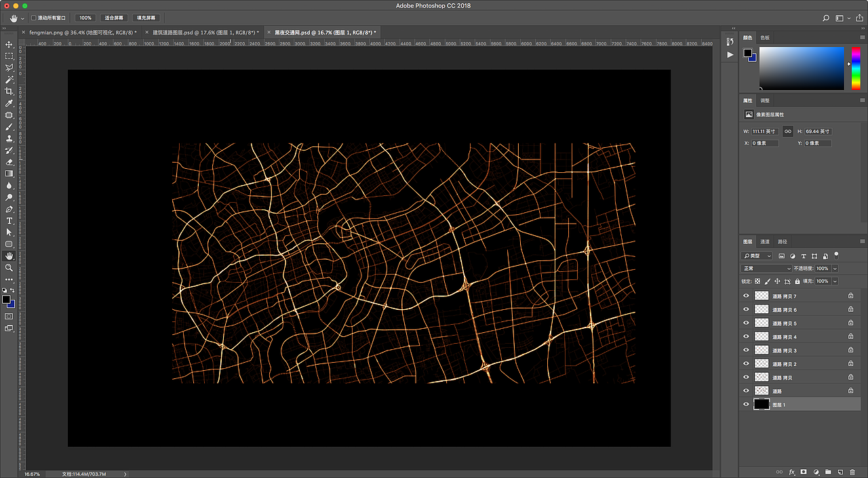Toggle link width and height
Image resolution: width=868 pixels, height=478 pixels.
click(x=787, y=131)
